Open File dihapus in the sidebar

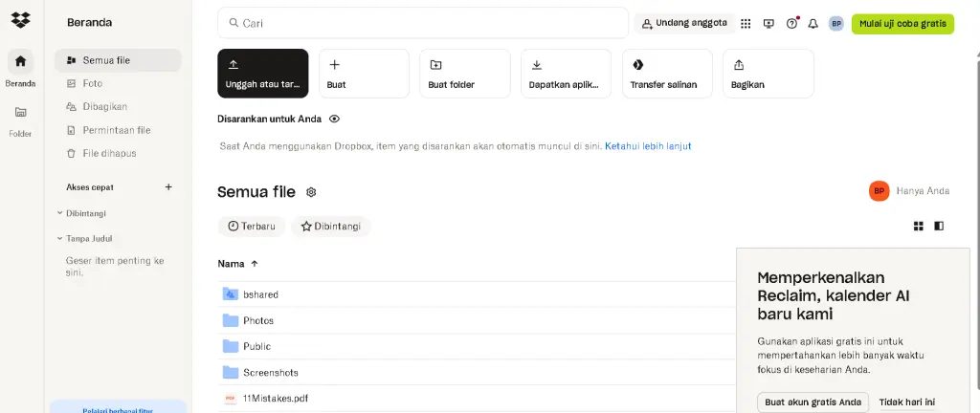coord(108,153)
